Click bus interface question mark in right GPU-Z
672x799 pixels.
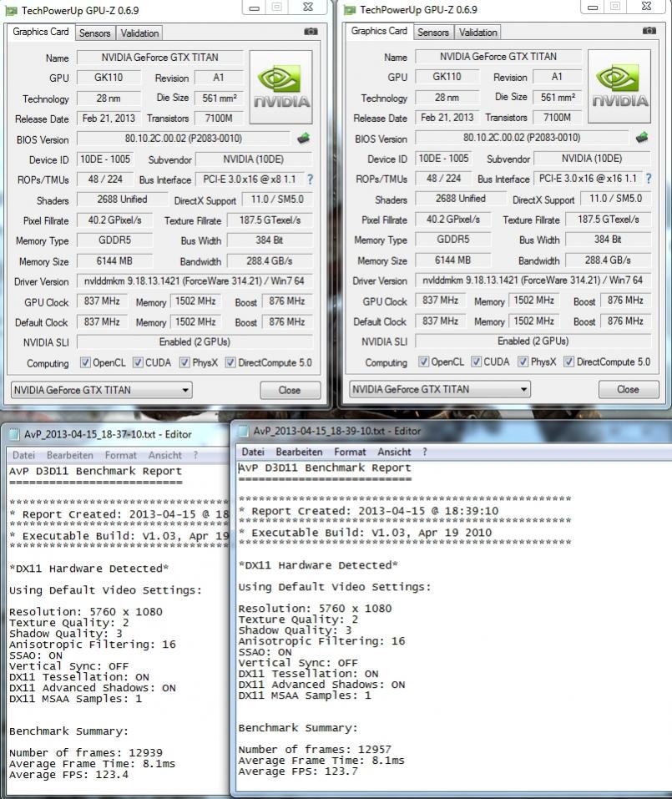[x=648, y=179]
